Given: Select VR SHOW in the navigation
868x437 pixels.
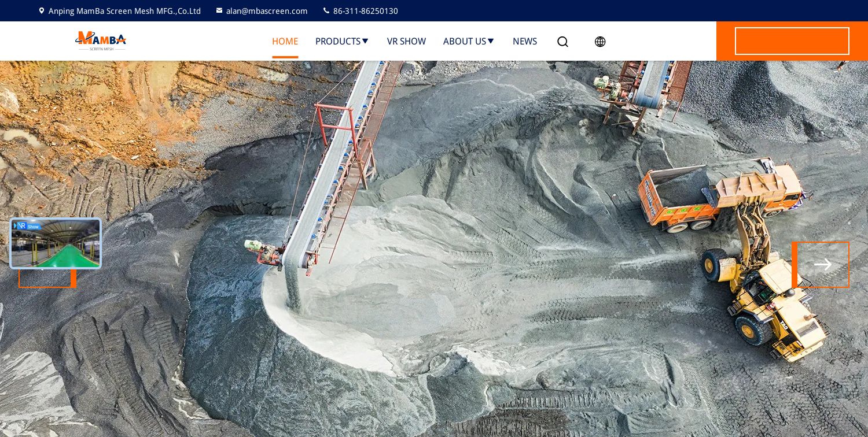Looking at the screenshot, I should click(x=406, y=41).
